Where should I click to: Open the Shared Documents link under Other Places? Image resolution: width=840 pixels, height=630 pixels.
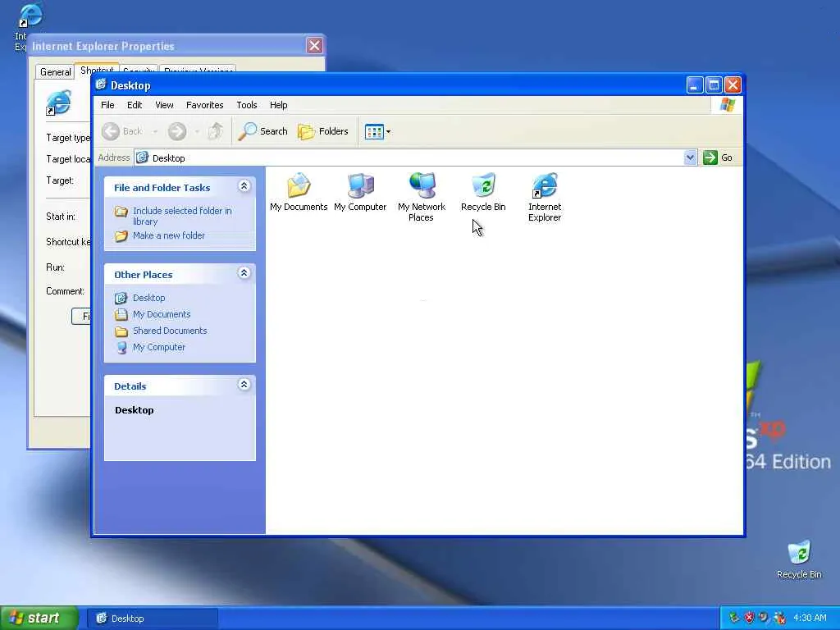click(170, 331)
